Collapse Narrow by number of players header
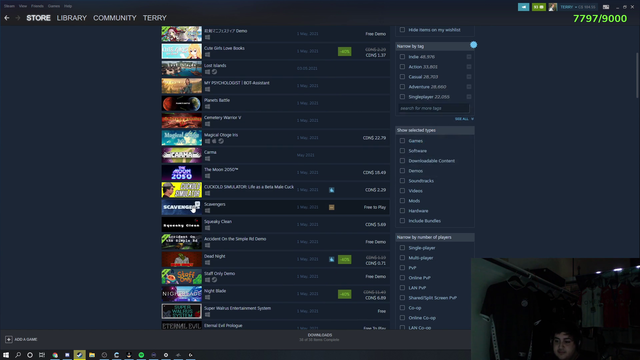 pos(435,237)
